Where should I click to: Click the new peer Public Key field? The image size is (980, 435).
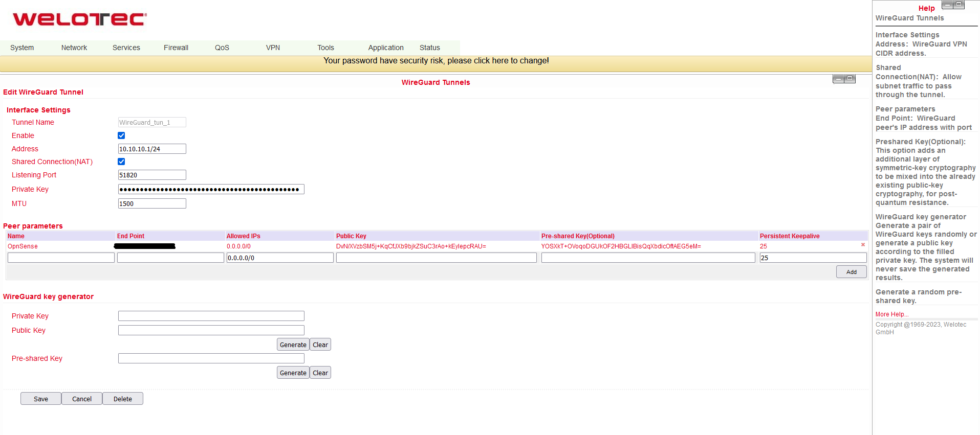tap(436, 258)
